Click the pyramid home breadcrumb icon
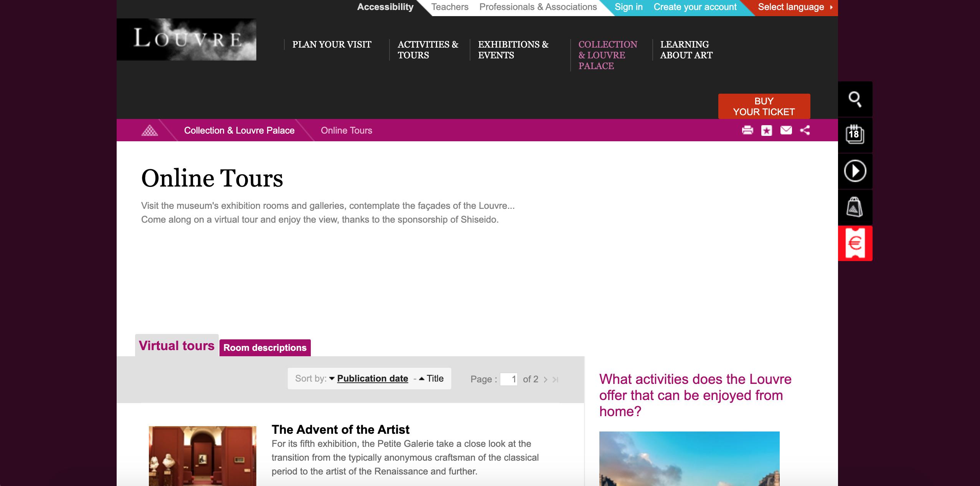The width and height of the screenshot is (980, 486). 150,131
